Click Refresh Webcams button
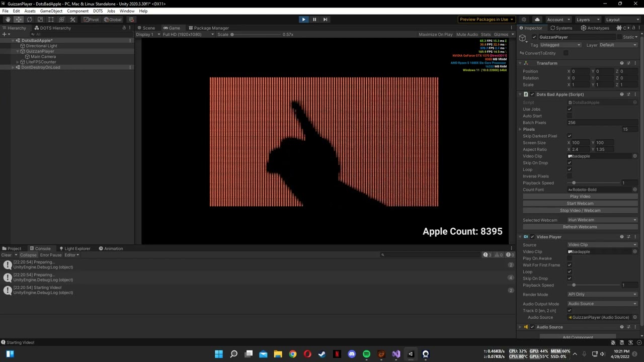The image size is (644, 362). click(x=580, y=227)
